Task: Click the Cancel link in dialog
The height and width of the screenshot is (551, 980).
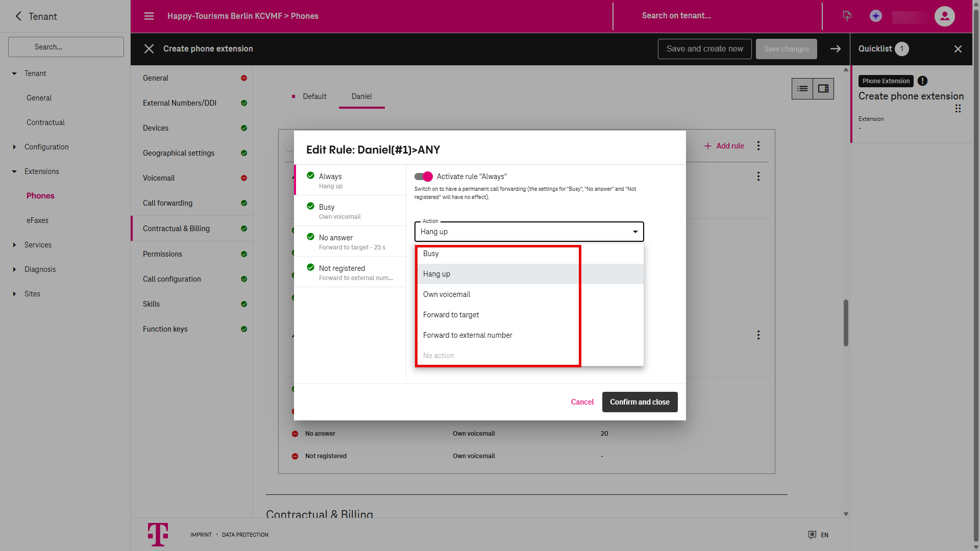Action: 582,402
